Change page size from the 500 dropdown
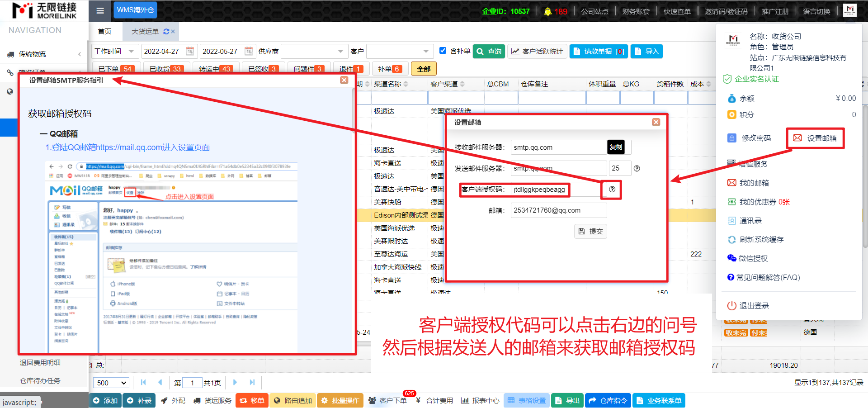The height and width of the screenshot is (408, 868). click(111, 383)
